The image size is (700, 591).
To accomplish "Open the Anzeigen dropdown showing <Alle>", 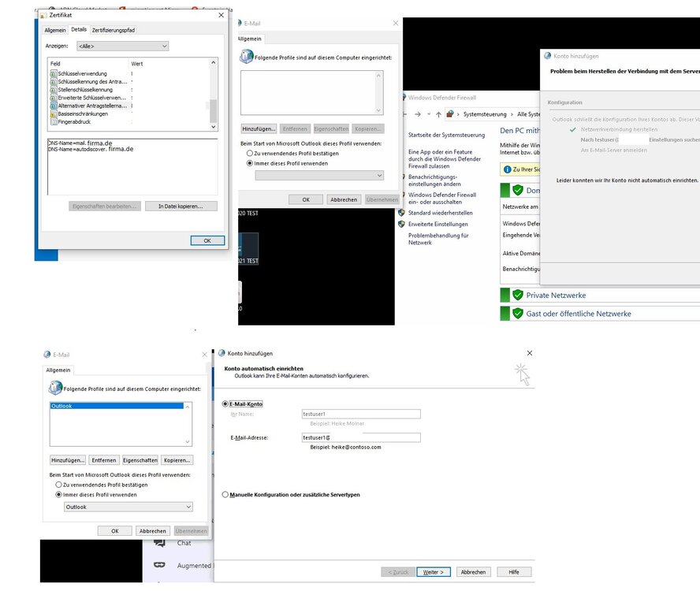I will coord(122,46).
